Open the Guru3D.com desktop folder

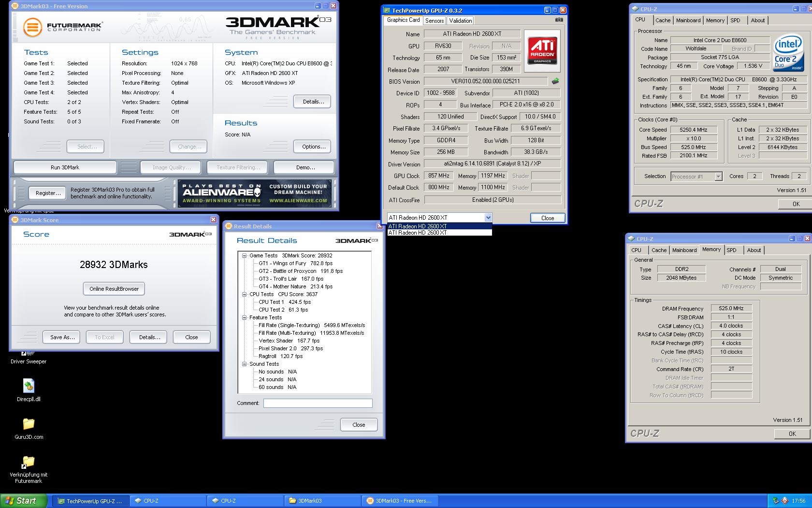click(29, 428)
